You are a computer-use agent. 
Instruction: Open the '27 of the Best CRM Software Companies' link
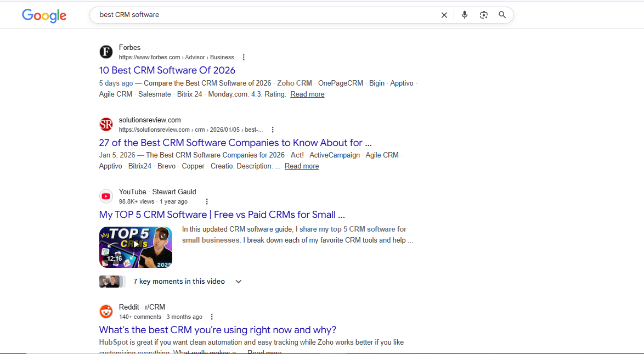coord(235,142)
